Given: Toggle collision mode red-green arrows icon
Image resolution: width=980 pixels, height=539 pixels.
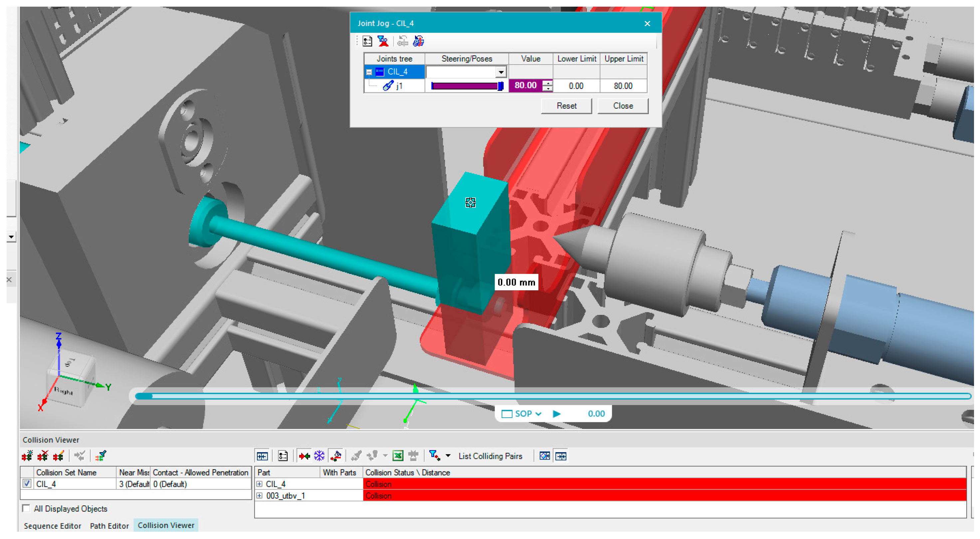Looking at the screenshot, I should coord(304,456).
